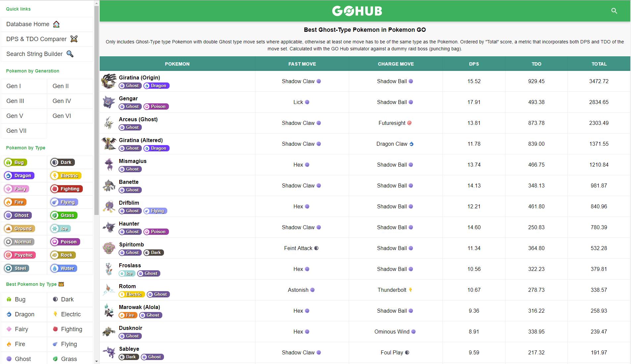Click the Dusknoir name
Screen dimensions: 631x364
(x=131, y=328)
